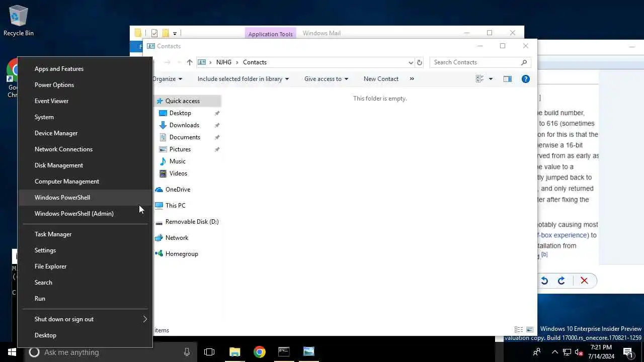Launch Windows PowerShell (Admin)

[85, 214]
